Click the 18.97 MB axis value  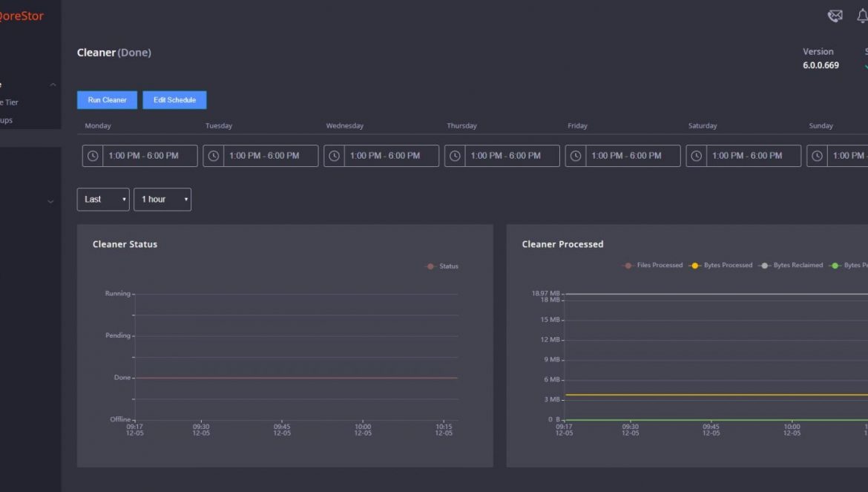point(546,293)
